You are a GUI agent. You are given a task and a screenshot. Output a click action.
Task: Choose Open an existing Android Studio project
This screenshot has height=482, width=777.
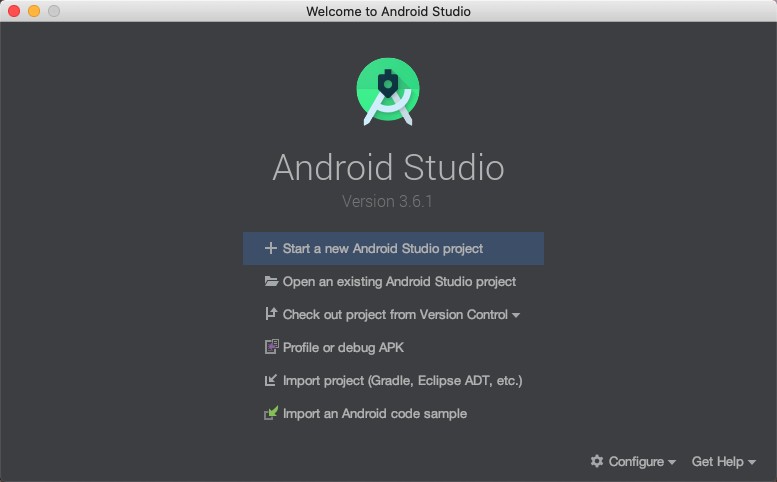click(399, 282)
